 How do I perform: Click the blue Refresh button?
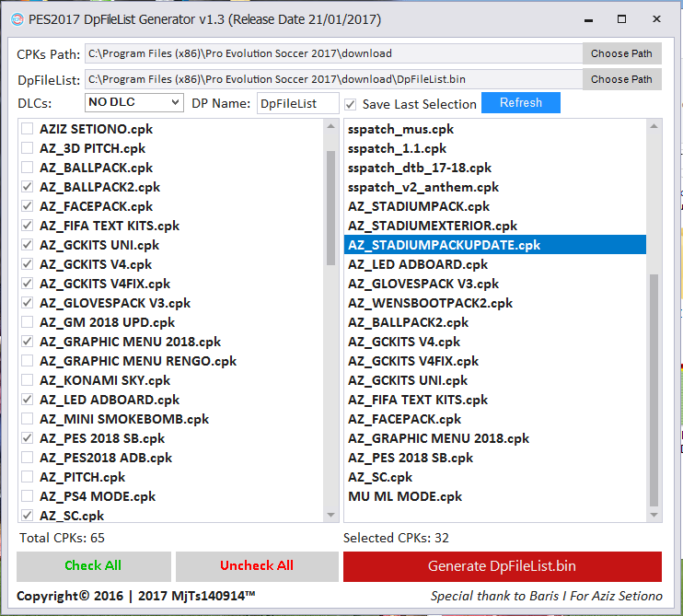pos(520,103)
